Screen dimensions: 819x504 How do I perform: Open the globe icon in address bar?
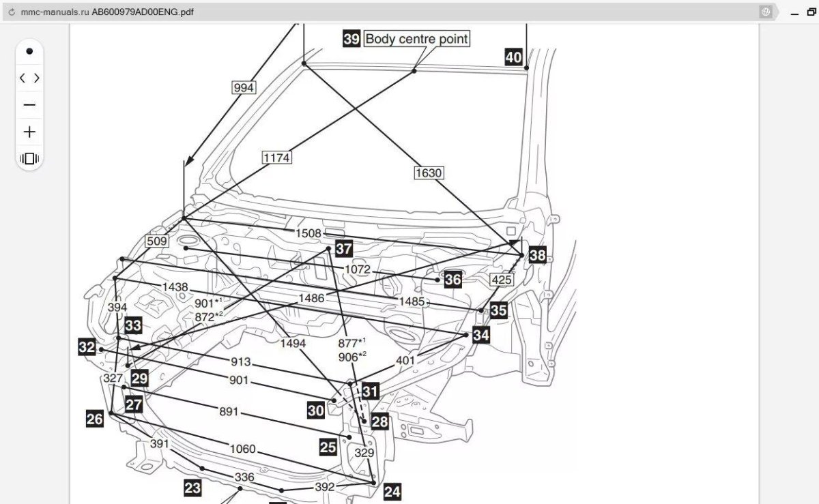click(x=766, y=12)
